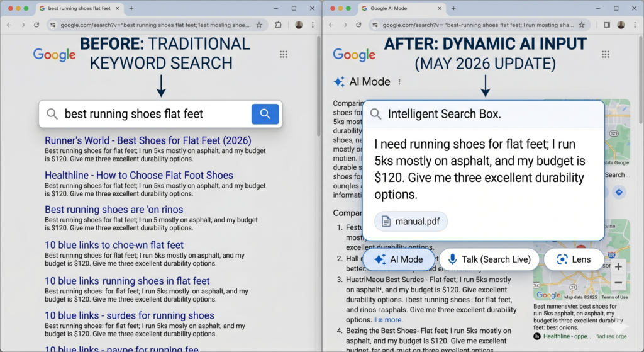Viewport: 644px width, 352px height.
Task: Open new tab in left browser window
Action: click(x=131, y=8)
